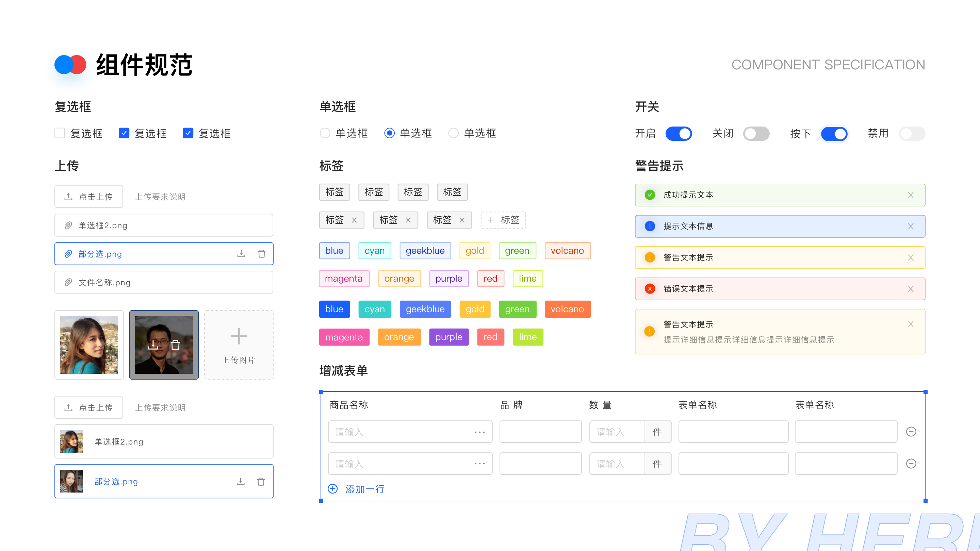Image resolution: width=980 pixels, height=551 pixels.
Task: Click the trash icon on 部分选.png file
Action: pos(262,254)
